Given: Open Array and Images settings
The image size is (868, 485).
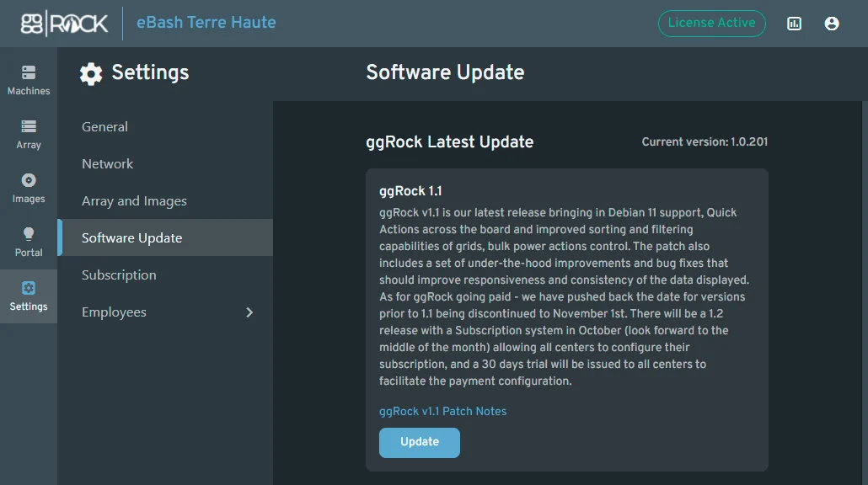Looking at the screenshot, I should pyautogui.click(x=165, y=200).
